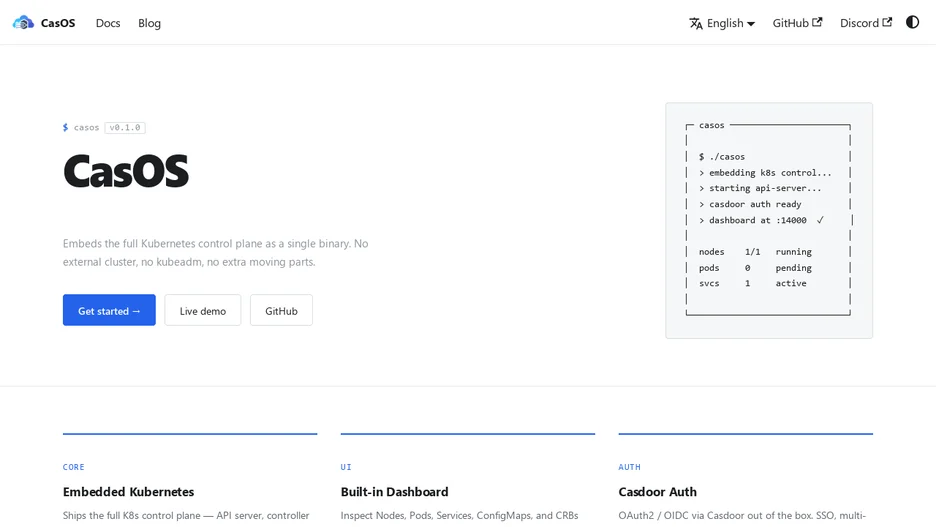This screenshot has width=936, height=527.
Task: Click the v0.1.0 version badge
Action: pos(125,128)
